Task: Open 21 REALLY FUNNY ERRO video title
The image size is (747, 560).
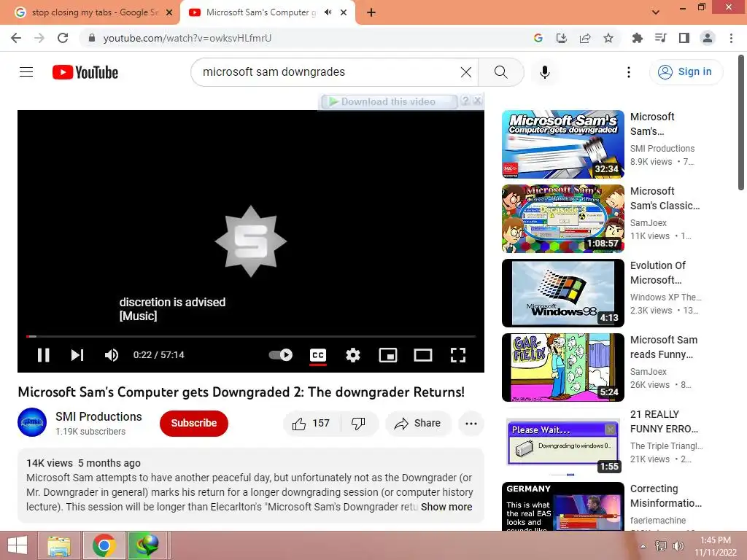Action: coord(664,421)
